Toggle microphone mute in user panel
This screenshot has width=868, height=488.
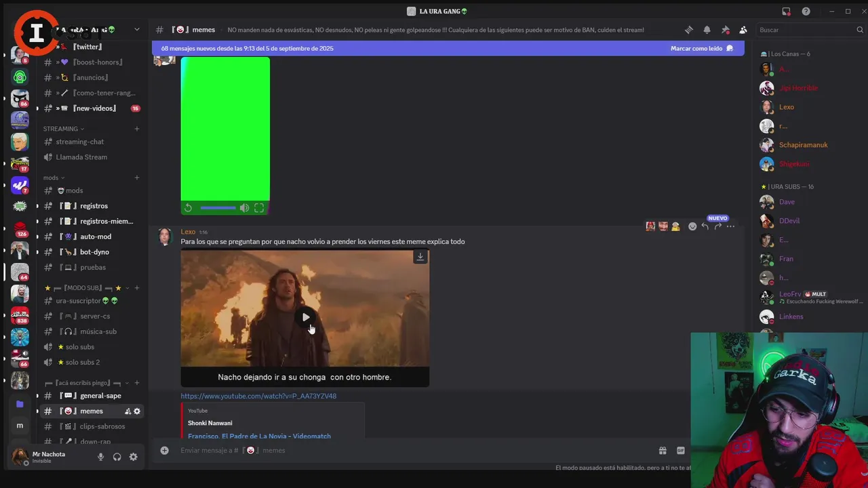click(100, 457)
